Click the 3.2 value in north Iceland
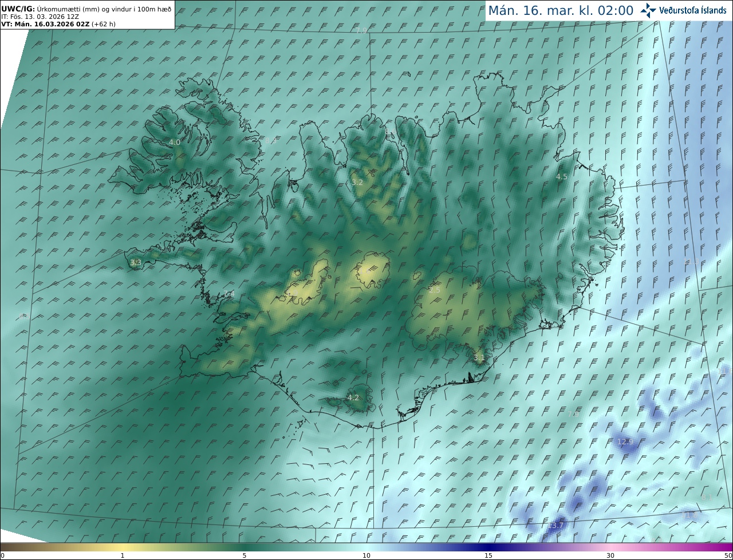Screen dimensions: 733x560 click(x=357, y=182)
